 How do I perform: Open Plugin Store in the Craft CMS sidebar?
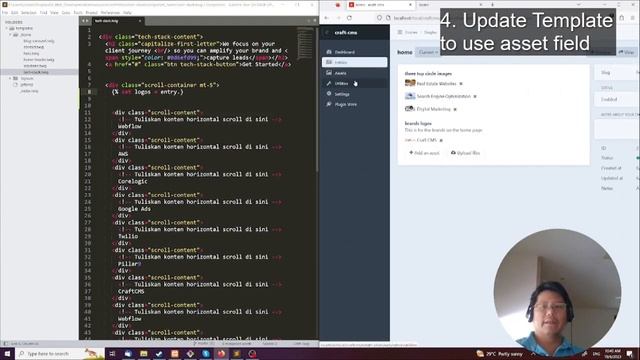pyautogui.click(x=354, y=104)
